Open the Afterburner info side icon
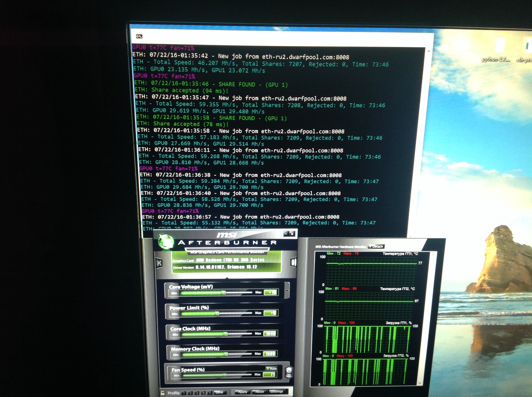Viewport: 532px width, 397px height. pos(294,262)
